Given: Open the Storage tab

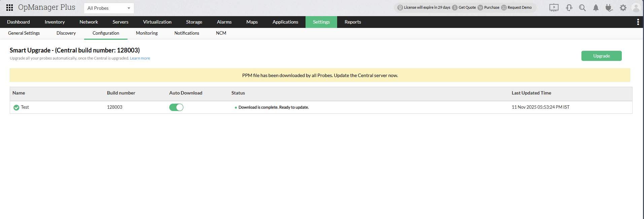Looking at the screenshot, I should click(194, 22).
